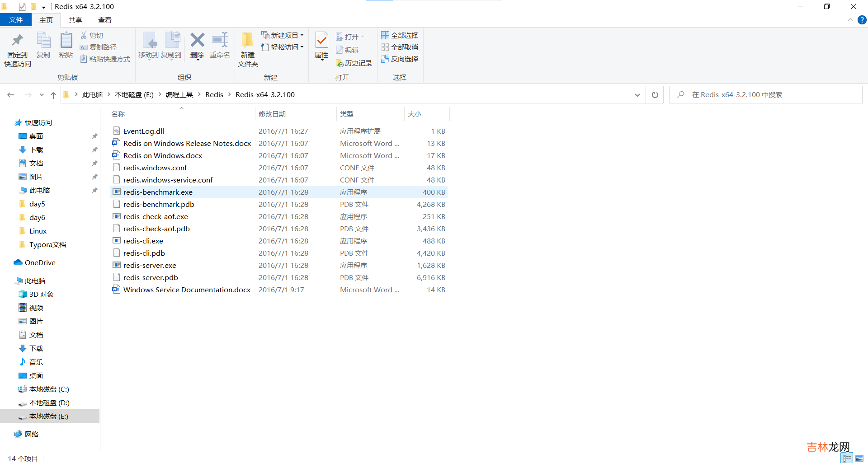Select Windows Service Documentation.docx

tap(278, 290)
